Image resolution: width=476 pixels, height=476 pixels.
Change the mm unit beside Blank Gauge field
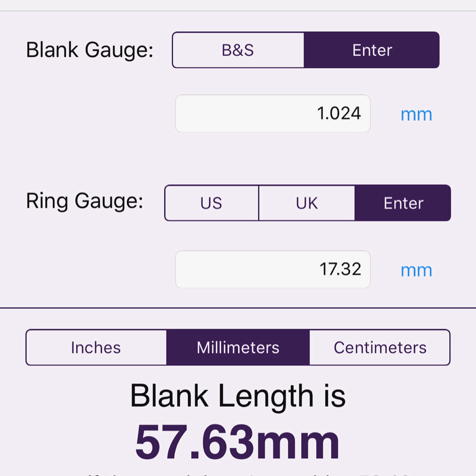416,115
